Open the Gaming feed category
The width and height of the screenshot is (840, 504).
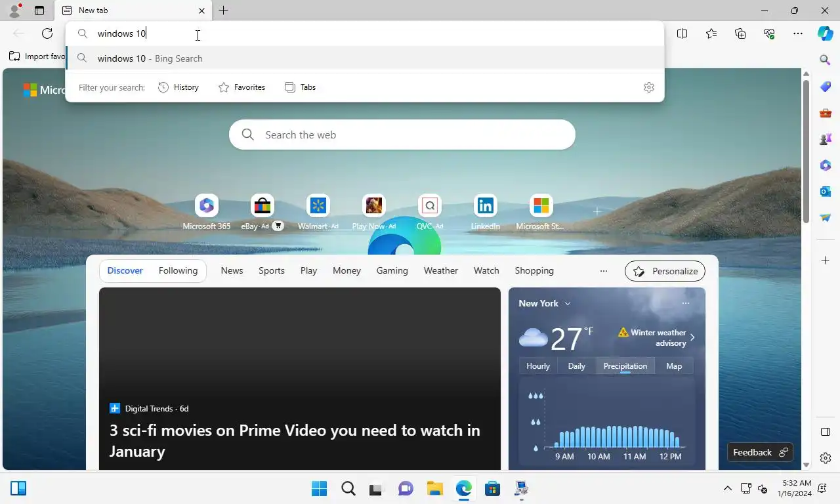pyautogui.click(x=392, y=270)
